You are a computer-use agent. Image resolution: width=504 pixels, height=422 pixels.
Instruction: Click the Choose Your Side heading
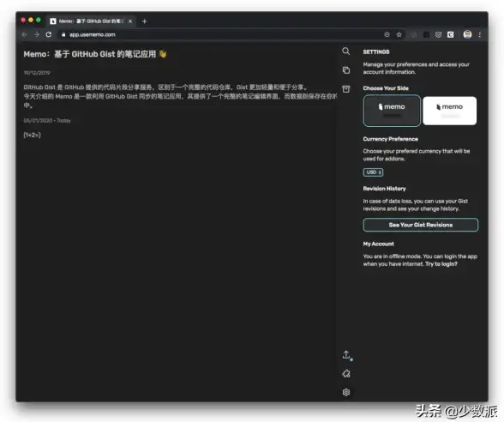pos(386,88)
